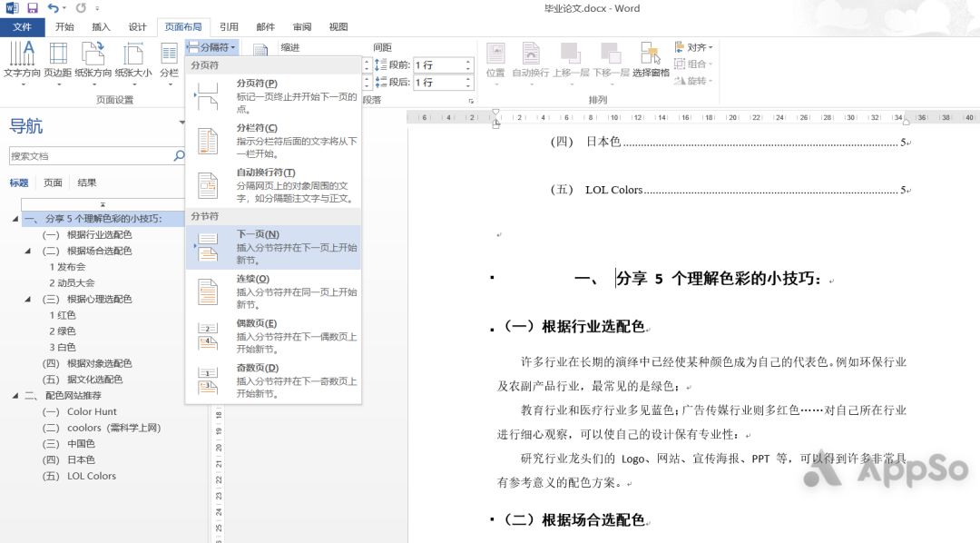This screenshot has width=980, height=543.
Task: Switch to the 页面 navigation tab
Action: [x=54, y=182]
